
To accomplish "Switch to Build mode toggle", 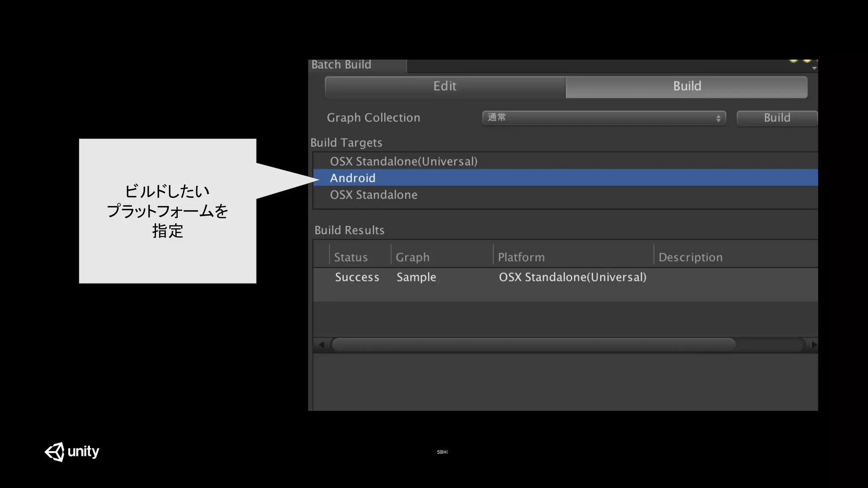I will point(687,86).
